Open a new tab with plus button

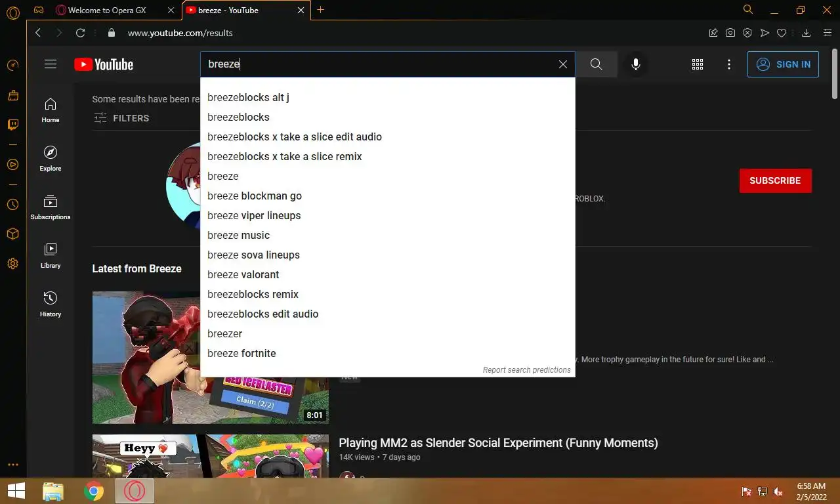pyautogui.click(x=320, y=10)
